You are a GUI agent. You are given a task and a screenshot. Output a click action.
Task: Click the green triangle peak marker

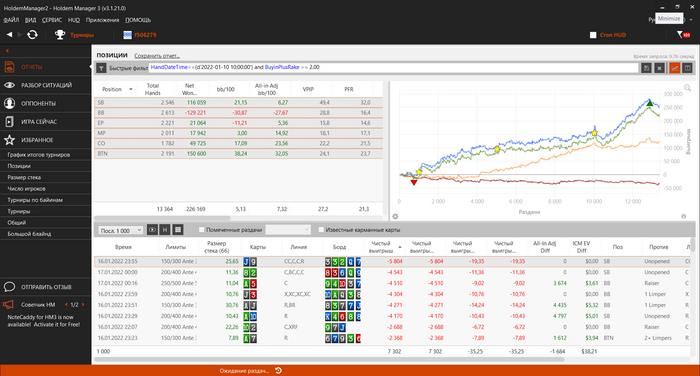tap(650, 103)
